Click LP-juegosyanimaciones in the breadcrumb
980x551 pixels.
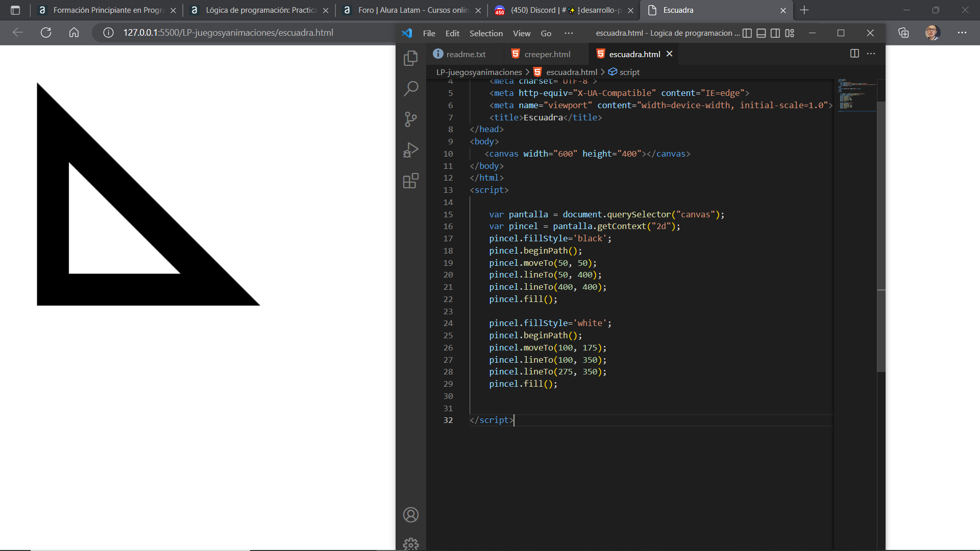tap(479, 72)
